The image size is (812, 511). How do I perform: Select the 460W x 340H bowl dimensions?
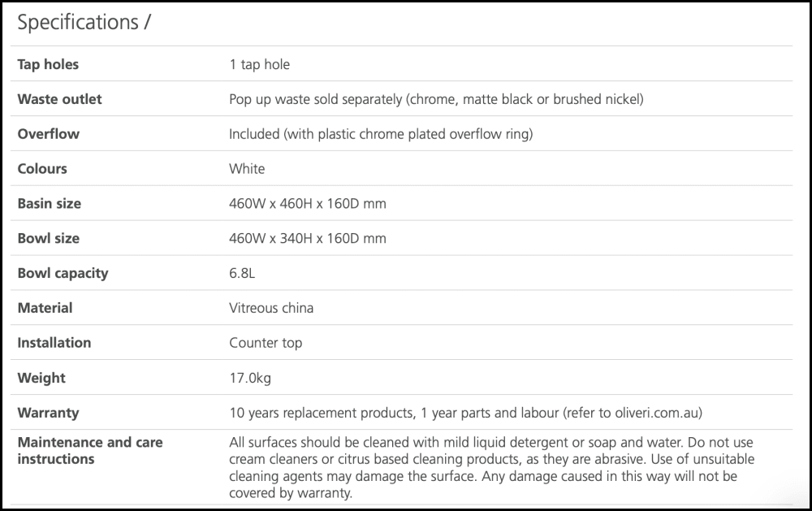(307, 239)
